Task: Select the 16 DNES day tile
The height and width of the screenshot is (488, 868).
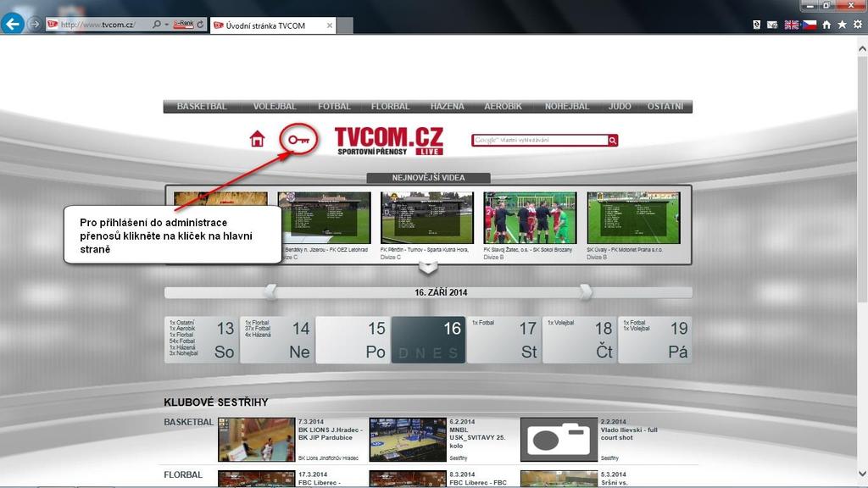Action: point(428,340)
